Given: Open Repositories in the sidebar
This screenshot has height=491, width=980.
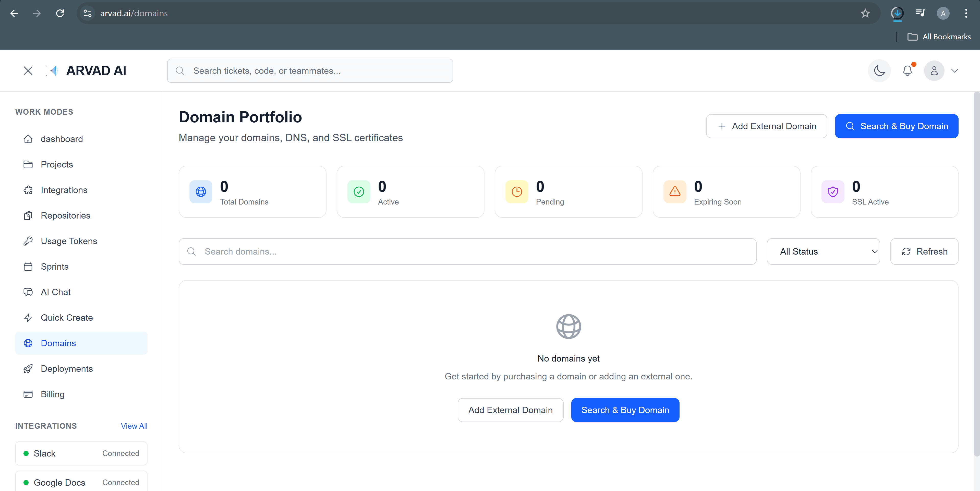Looking at the screenshot, I should 65,215.
